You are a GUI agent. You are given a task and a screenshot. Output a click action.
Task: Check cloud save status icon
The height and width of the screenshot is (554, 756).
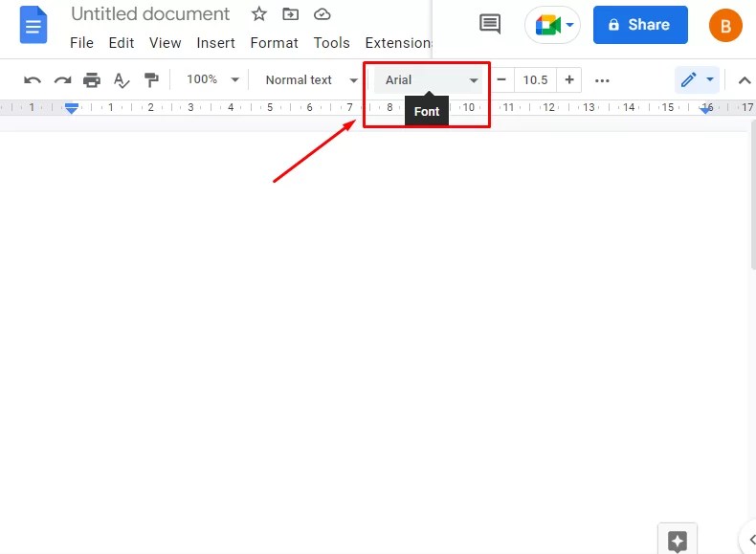(x=322, y=14)
